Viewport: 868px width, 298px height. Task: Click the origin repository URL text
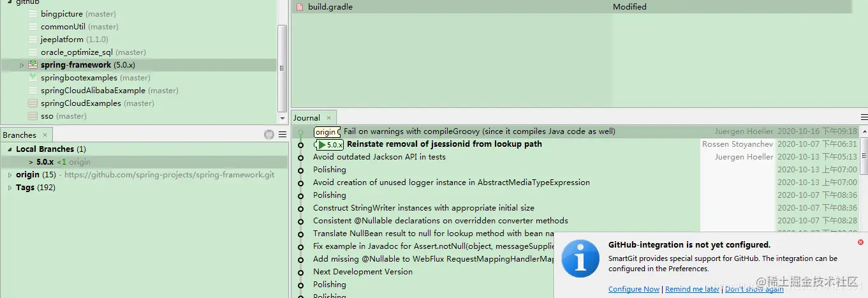[170, 175]
